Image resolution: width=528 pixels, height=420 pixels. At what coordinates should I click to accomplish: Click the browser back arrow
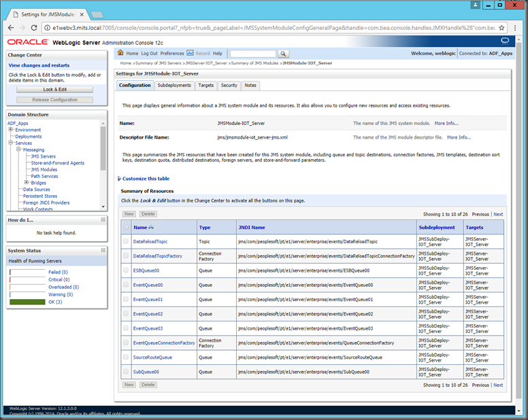pyautogui.click(x=11, y=28)
